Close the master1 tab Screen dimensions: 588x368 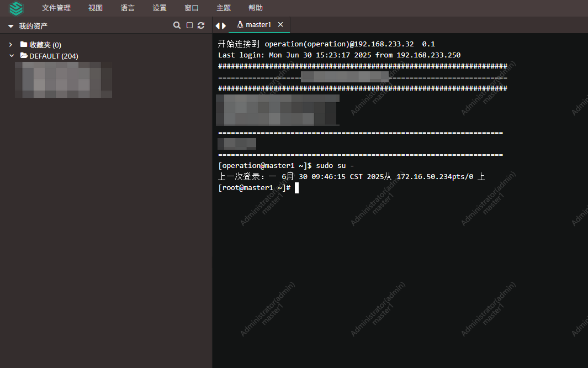click(x=280, y=25)
